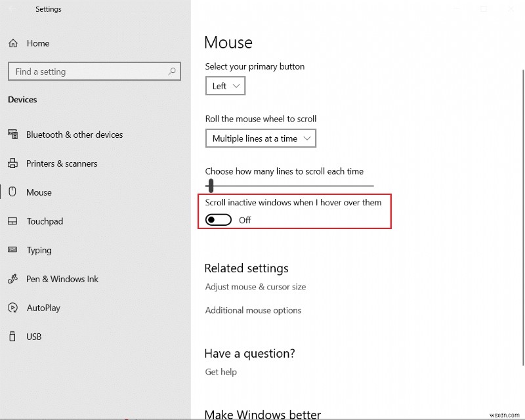525x420 pixels.
Task: Expand the mouse wheel scroll behavior dropdown
Action: pyautogui.click(x=261, y=138)
